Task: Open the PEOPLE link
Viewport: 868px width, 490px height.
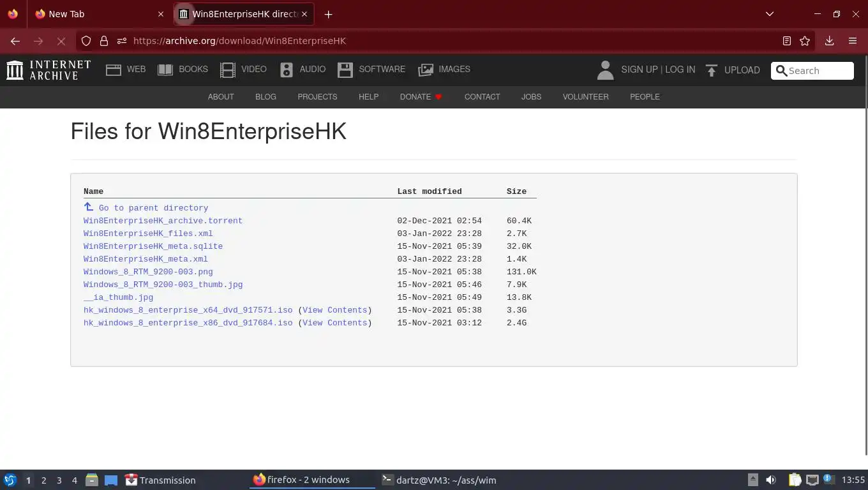Action: pos(645,97)
